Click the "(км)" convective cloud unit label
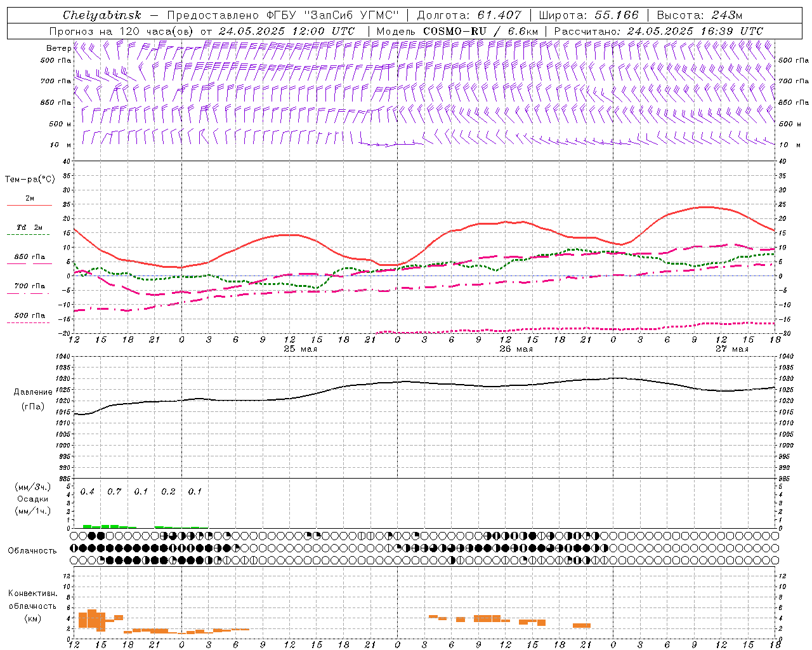812x650 pixels. click(32, 618)
